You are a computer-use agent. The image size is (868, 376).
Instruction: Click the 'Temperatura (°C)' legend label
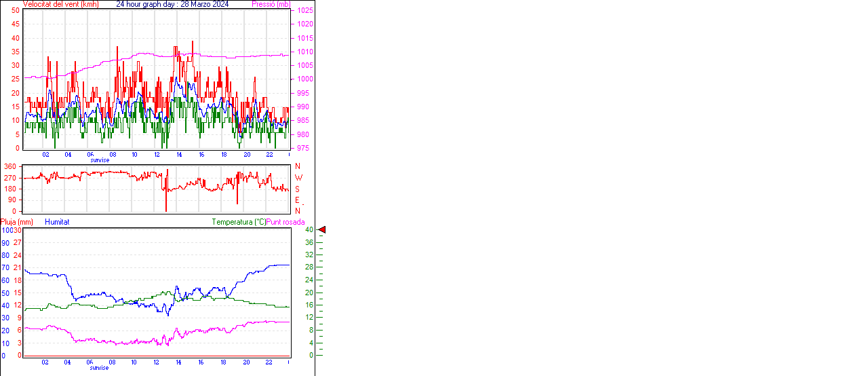click(239, 222)
